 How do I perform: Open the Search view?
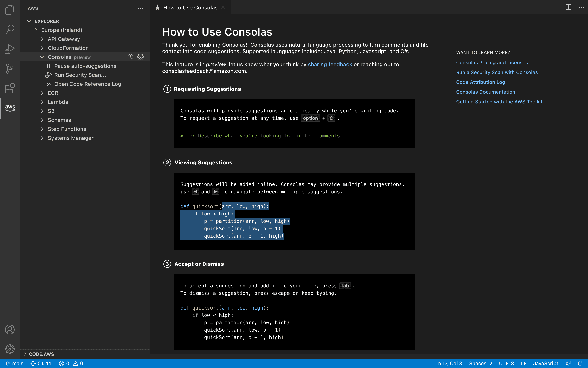click(x=10, y=29)
